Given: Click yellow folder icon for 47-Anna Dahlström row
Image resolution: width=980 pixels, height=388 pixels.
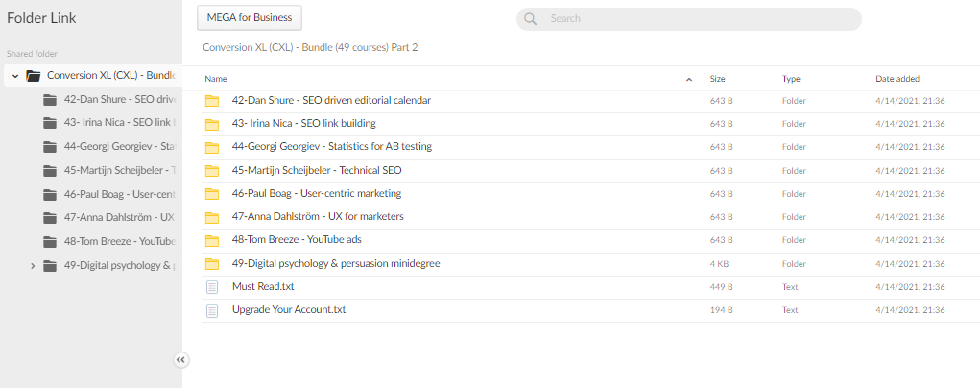Looking at the screenshot, I should 212,217.
